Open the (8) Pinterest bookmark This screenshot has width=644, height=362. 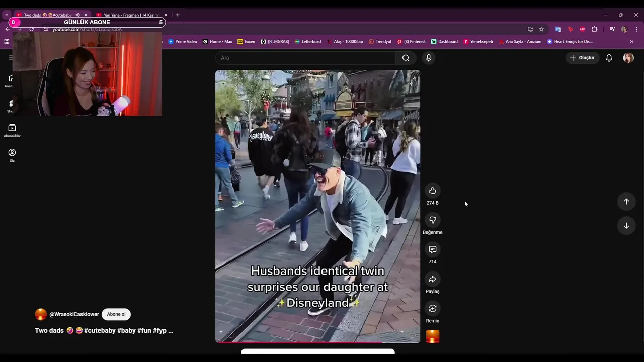click(x=411, y=42)
